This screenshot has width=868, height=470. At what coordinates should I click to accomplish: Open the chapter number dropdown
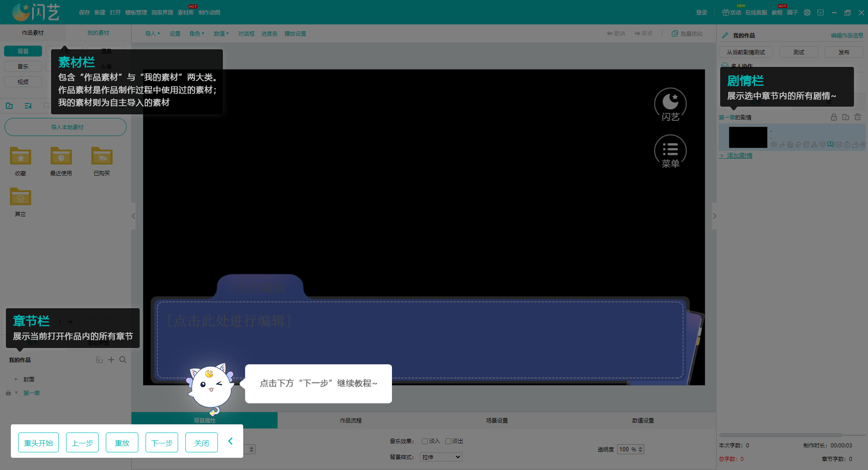pyautogui.click(x=66, y=322)
